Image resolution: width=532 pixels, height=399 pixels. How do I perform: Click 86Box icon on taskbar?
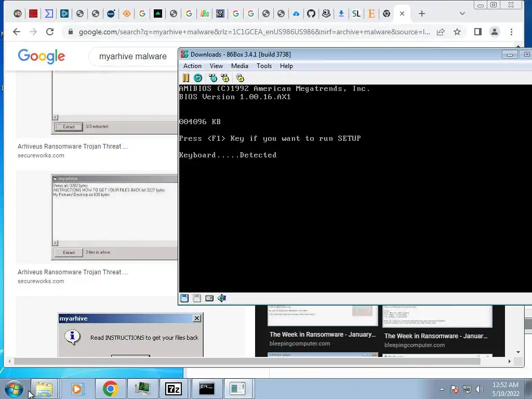click(x=142, y=389)
